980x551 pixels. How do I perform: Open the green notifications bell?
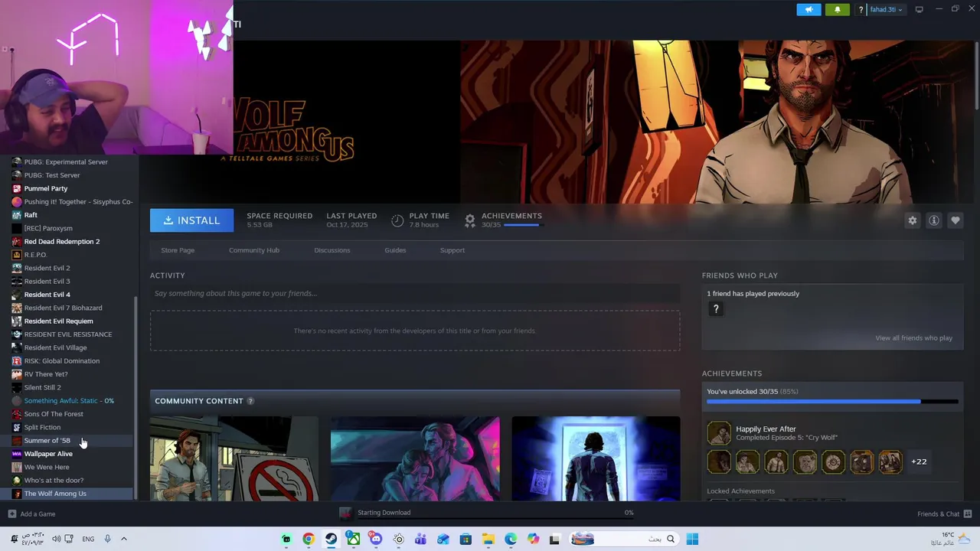click(x=837, y=9)
